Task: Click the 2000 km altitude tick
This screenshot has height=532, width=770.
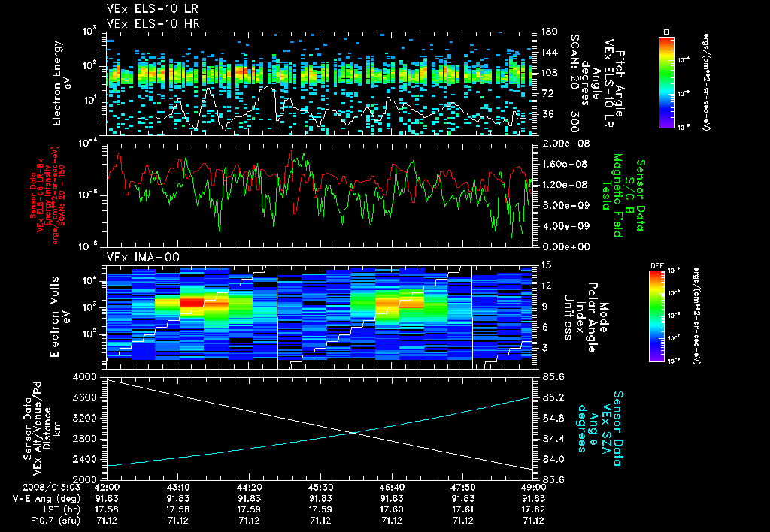Action: click(84, 479)
